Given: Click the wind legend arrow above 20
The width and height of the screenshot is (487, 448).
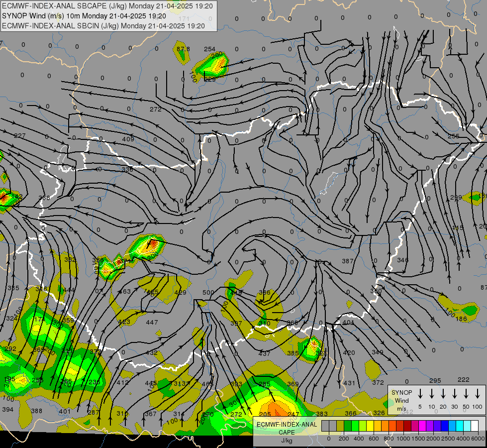Looking at the screenshot, I should pos(443,394).
